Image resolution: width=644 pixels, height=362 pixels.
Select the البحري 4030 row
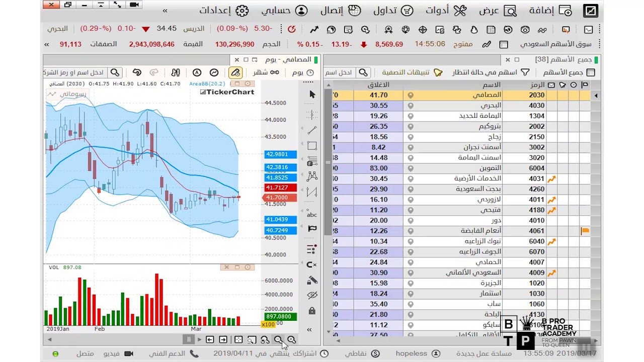[461, 106]
